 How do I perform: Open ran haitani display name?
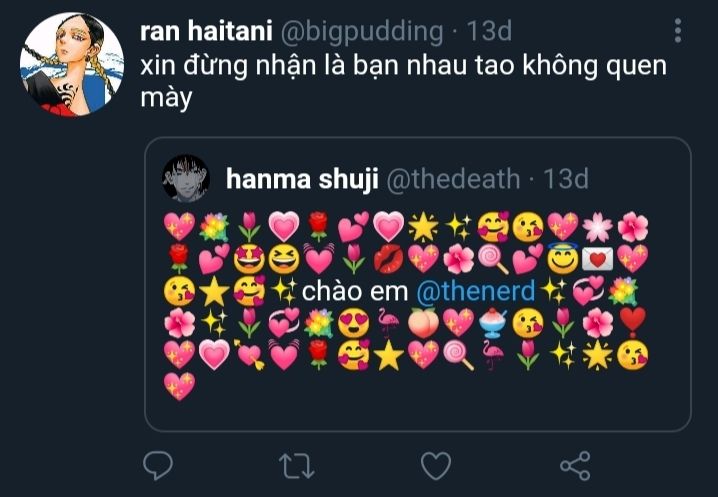pyautogui.click(x=206, y=31)
